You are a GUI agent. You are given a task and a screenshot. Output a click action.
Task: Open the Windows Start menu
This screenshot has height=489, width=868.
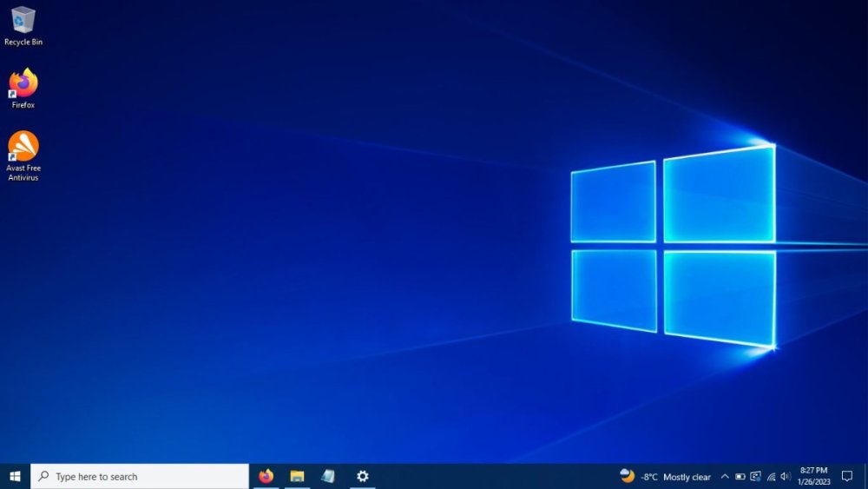(x=15, y=476)
